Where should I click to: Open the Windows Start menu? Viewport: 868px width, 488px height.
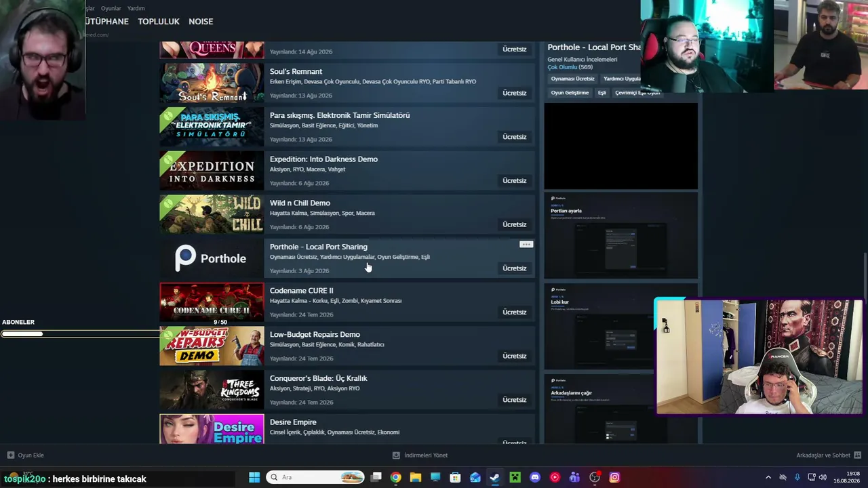click(x=254, y=477)
